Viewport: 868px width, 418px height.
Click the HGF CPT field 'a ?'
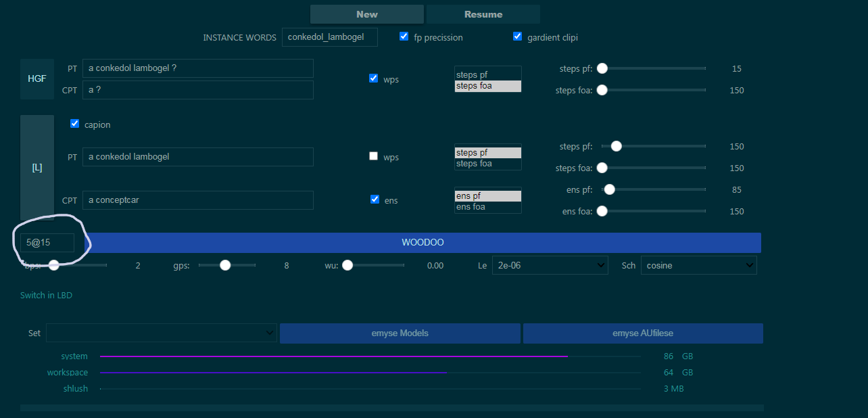[198, 90]
